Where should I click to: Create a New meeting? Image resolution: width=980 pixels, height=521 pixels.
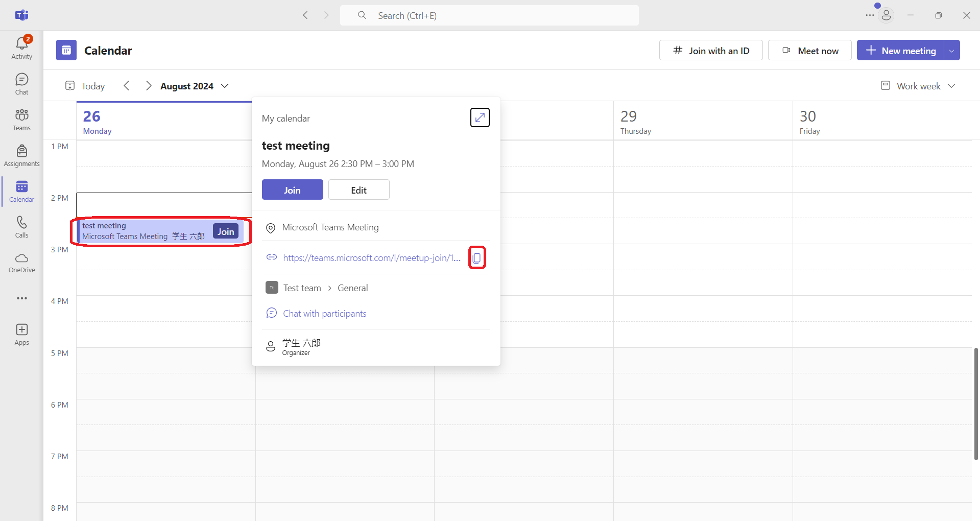pos(900,50)
